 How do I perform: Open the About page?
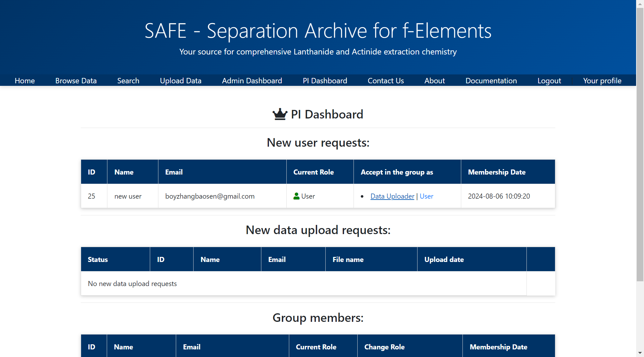[x=435, y=81]
